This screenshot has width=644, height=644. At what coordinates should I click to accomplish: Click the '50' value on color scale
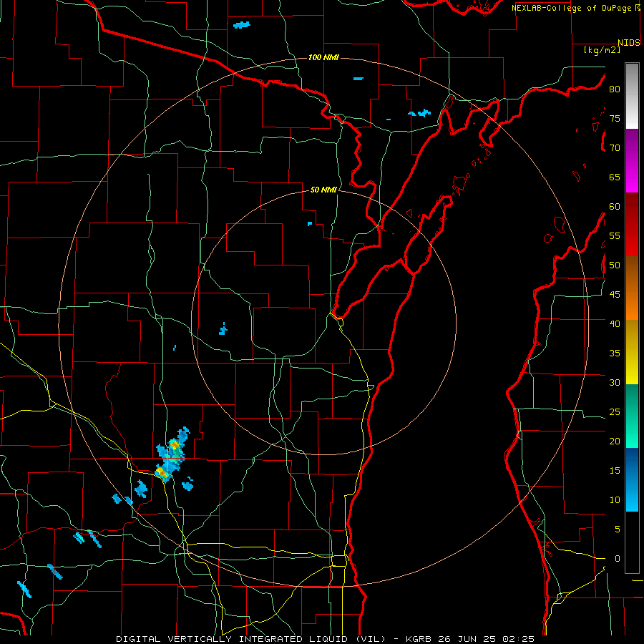point(615,265)
